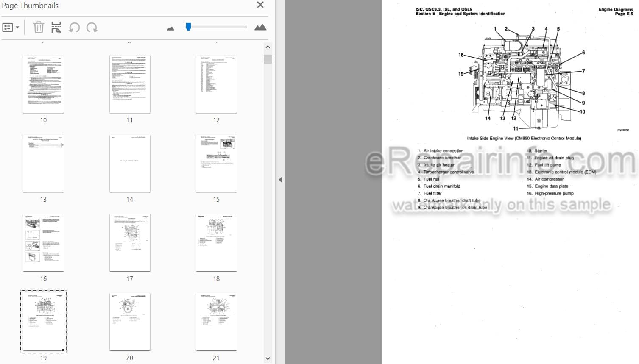The image size is (639, 364).
Task: Open page 21 thumbnail
Action: tap(216, 322)
